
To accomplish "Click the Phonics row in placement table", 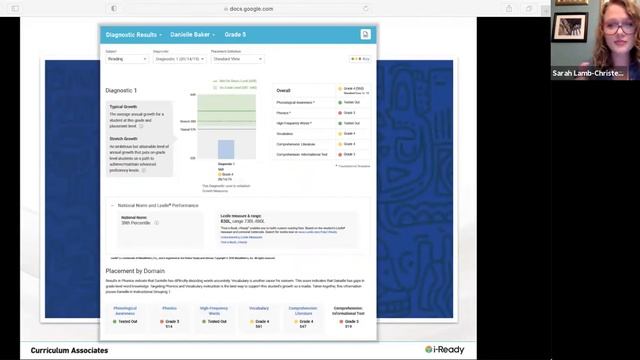I will pyautogui.click(x=322, y=113).
